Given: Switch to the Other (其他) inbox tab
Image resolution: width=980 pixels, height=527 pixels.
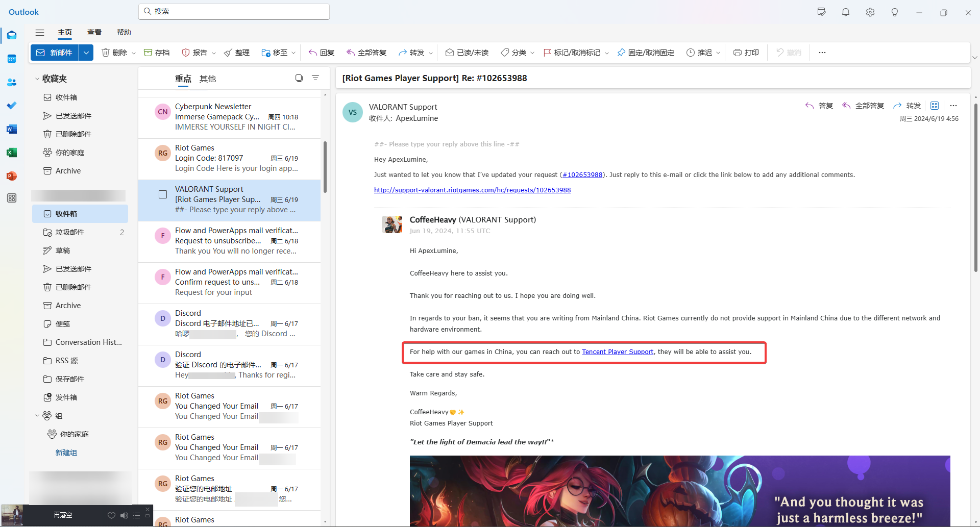Looking at the screenshot, I should pos(207,79).
